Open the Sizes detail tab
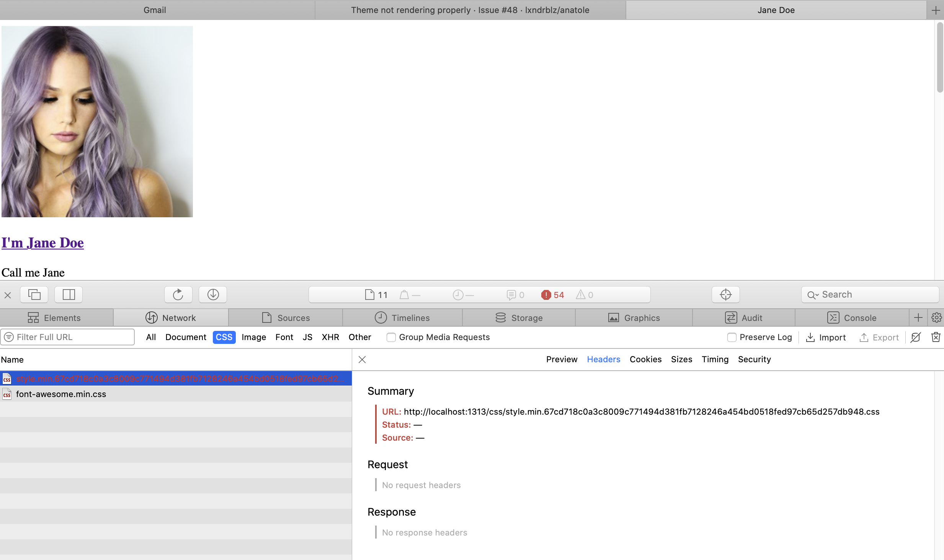The image size is (944, 560). (681, 360)
